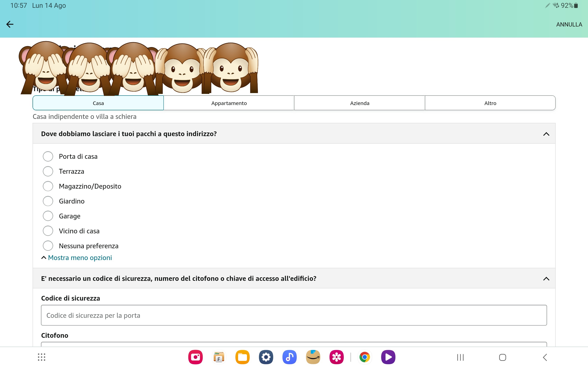Image resolution: width=588 pixels, height=368 pixels.
Task: Select the Azienda property type tab
Action: point(359,103)
